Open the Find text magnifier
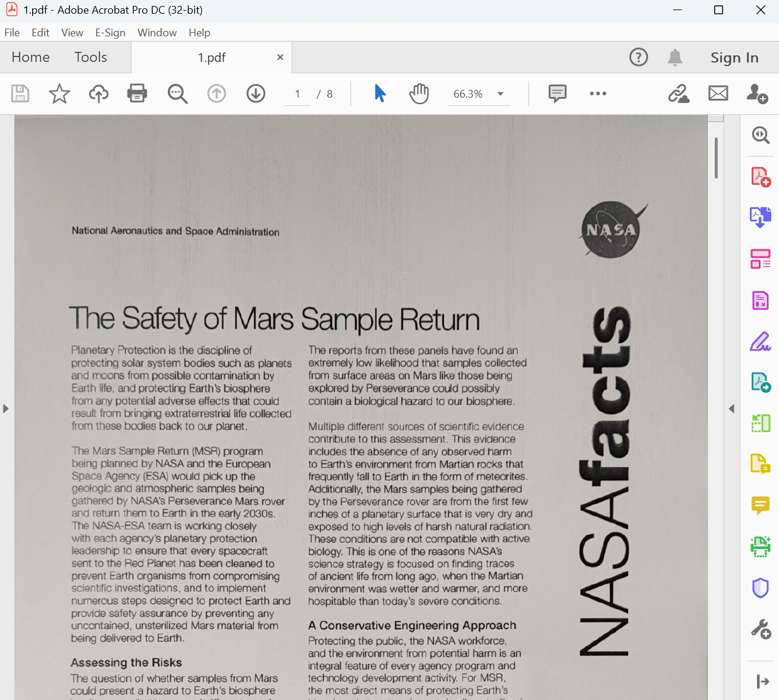779x700 pixels. pos(177,93)
